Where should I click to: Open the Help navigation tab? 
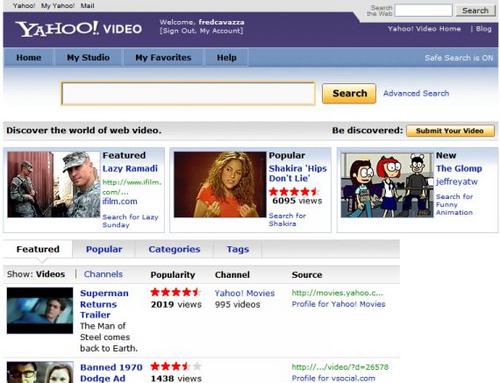227,58
